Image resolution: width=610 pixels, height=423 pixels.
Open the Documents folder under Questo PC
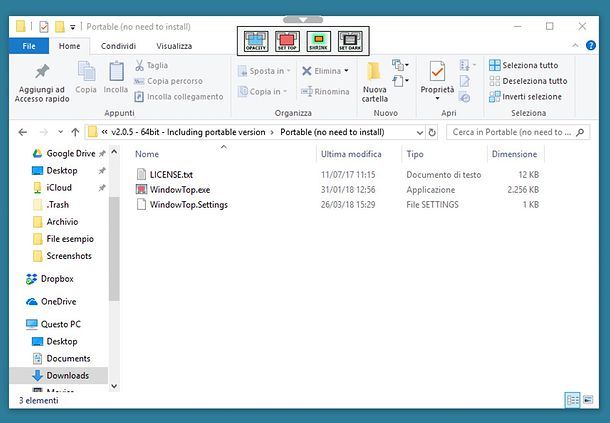(68, 358)
